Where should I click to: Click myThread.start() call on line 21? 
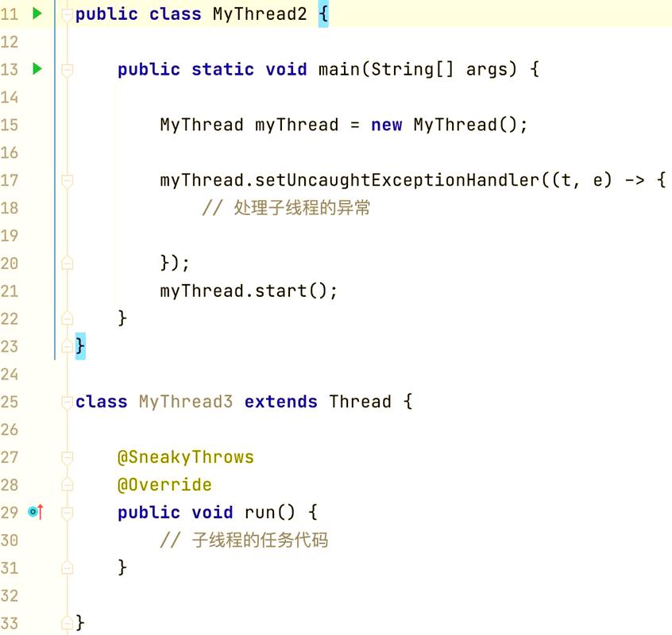(x=249, y=291)
